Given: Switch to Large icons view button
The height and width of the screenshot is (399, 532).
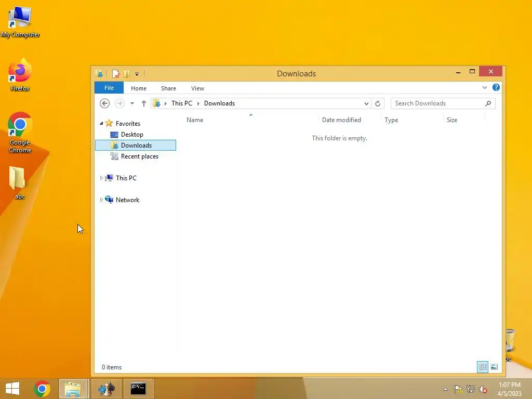Looking at the screenshot, I should coord(494,367).
